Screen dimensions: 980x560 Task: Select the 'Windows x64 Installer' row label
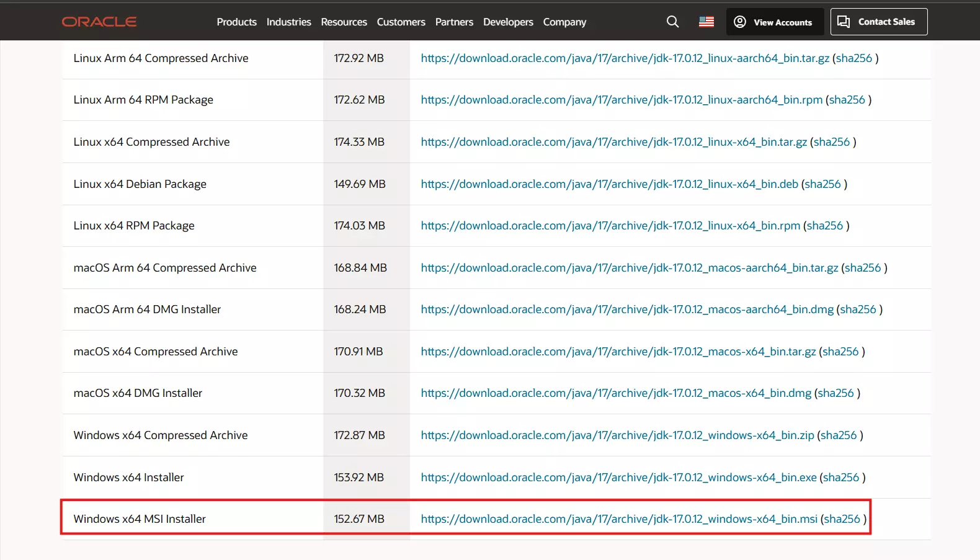point(128,478)
